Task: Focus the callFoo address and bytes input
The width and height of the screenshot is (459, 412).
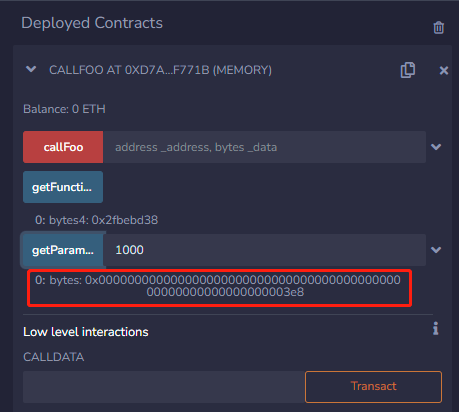Action: 264,147
